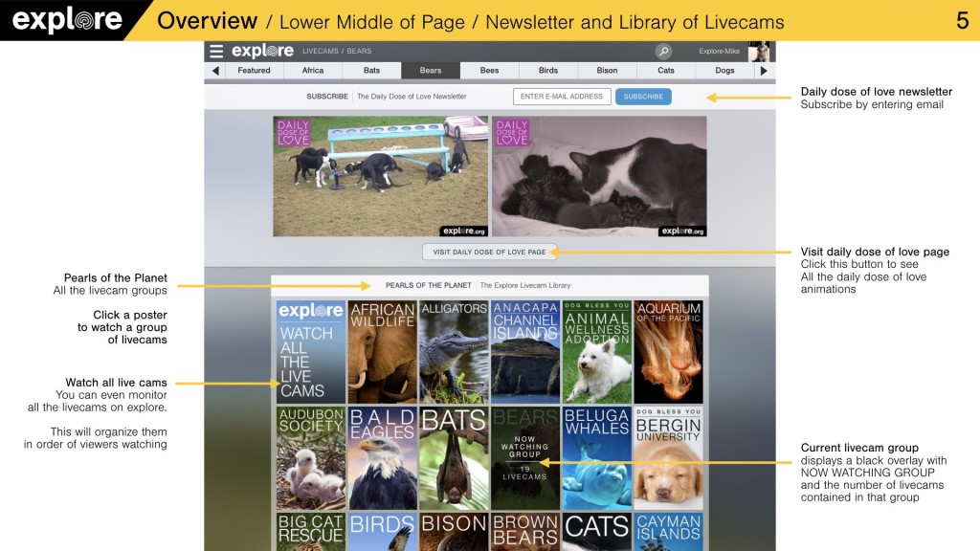Select the Watch All The Live Cams poster

pyautogui.click(x=310, y=352)
